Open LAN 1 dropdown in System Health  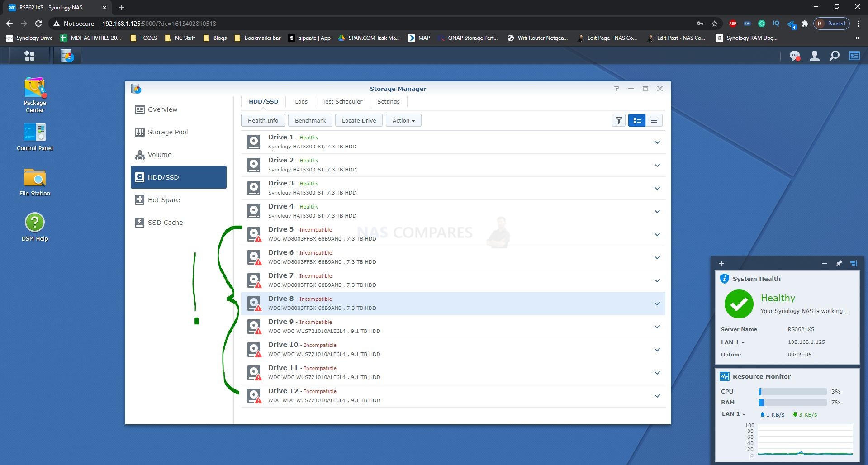pos(732,342)
